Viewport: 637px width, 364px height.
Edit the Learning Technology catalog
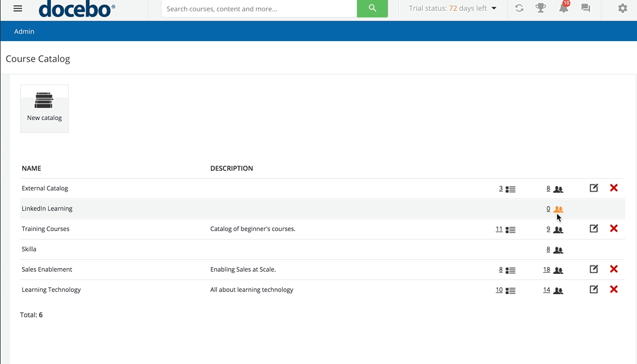(x=594, y=290)
